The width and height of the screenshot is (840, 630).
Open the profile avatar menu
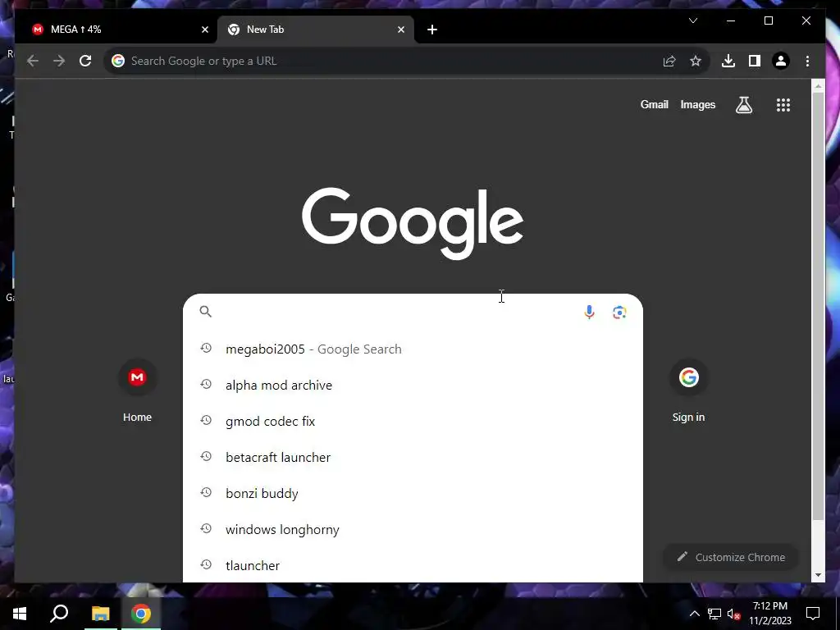coord(781,61)
